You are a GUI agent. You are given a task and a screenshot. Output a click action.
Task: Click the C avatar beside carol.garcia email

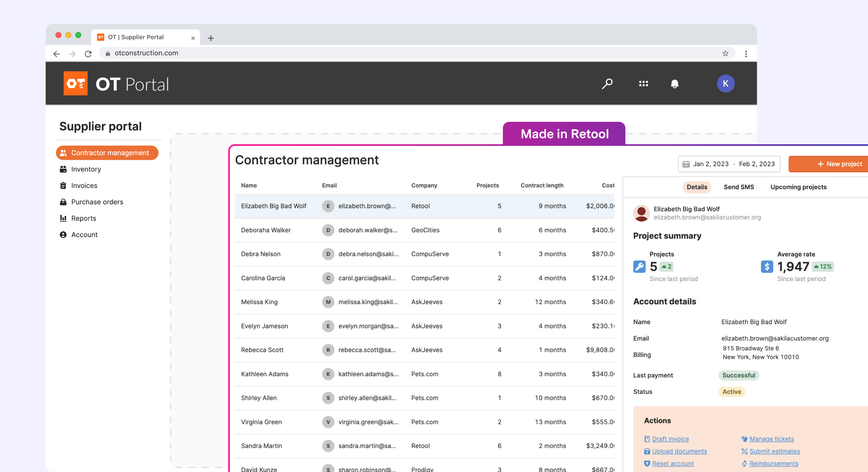coord(328,278)
